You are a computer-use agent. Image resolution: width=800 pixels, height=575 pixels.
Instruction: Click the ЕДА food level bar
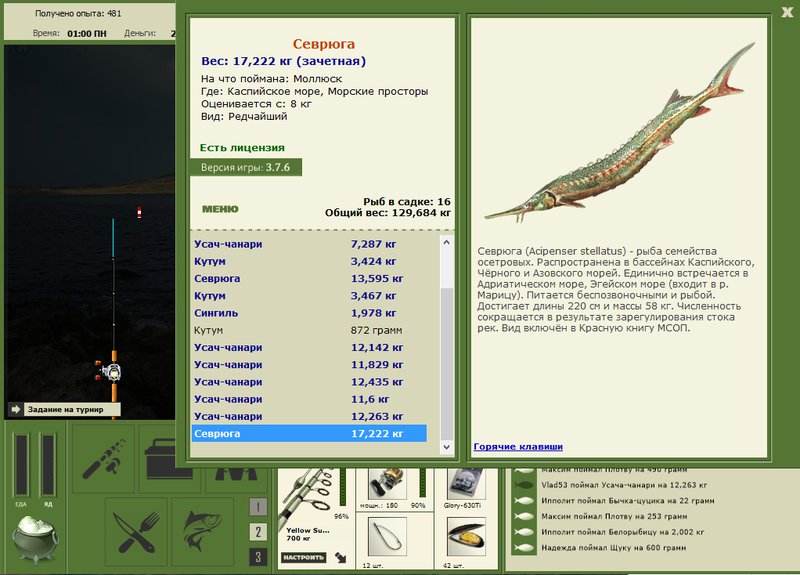(x=21, y=465)
